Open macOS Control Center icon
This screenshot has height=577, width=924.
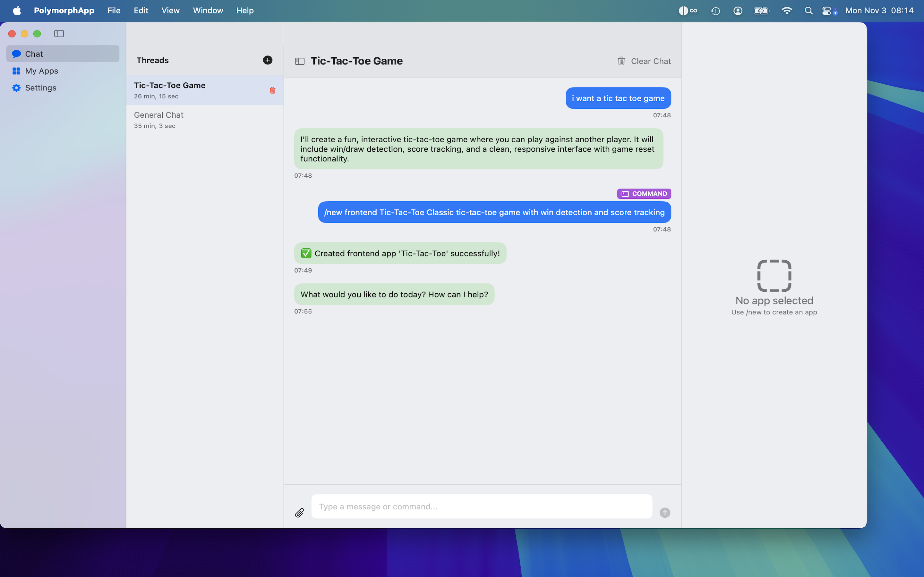pyautogui.click(x=827, y=11)
